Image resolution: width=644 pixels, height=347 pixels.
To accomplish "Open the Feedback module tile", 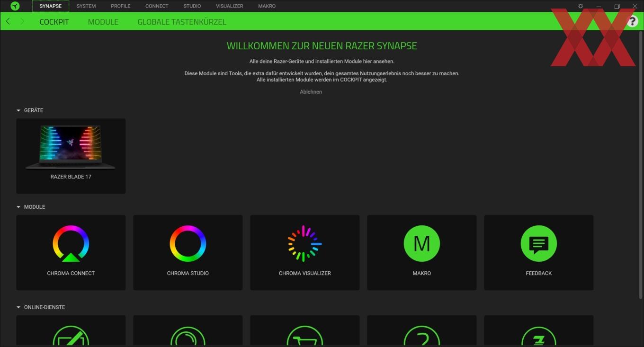I will pyautogui.click(x=539, y=252).
